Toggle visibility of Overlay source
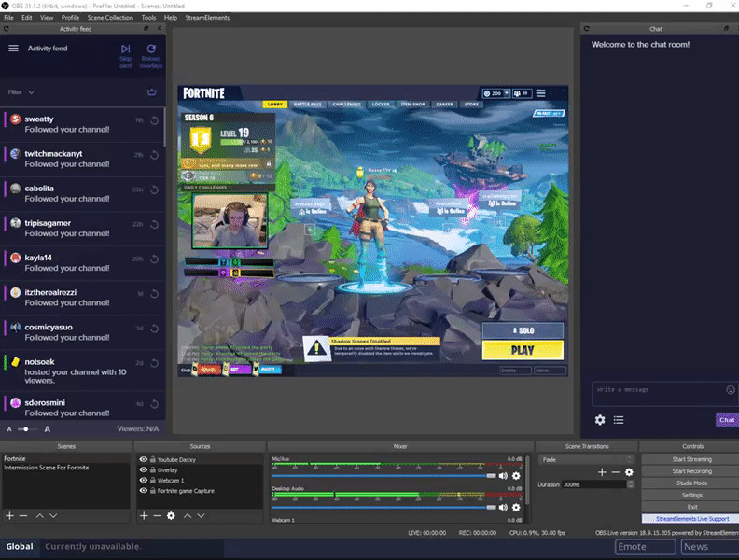 [144, 470]
